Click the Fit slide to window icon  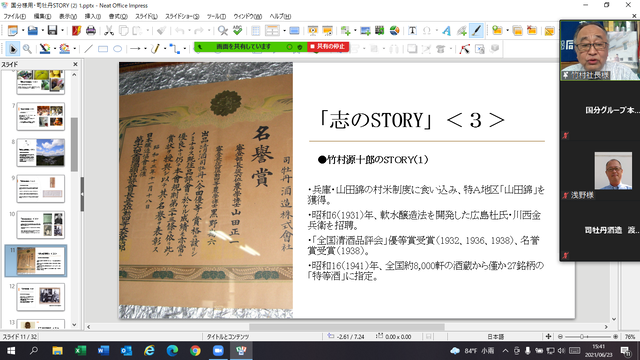pos(548,337)
